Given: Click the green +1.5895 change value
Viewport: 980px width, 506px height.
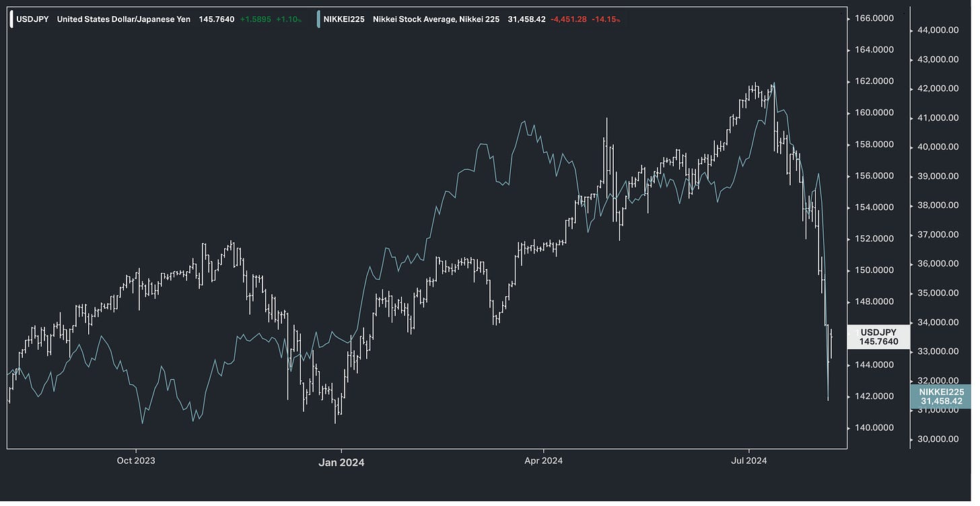Looking at the screenshot, I should click(x=256, y=20).
